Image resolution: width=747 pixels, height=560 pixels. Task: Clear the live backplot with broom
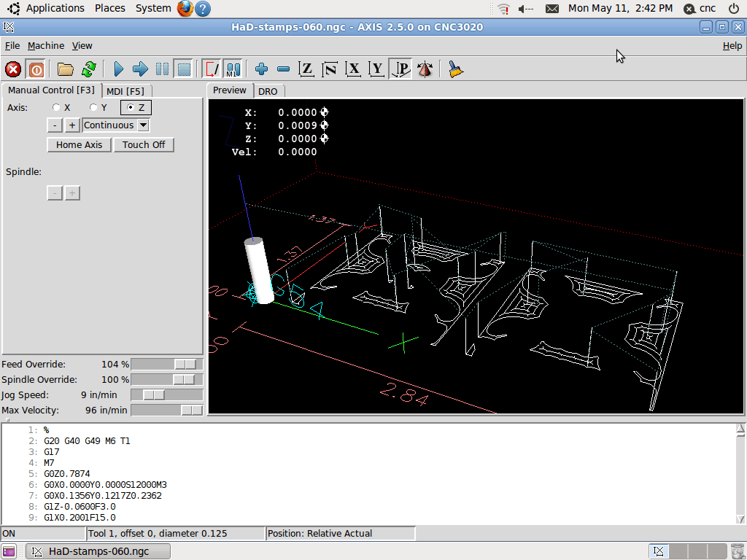[x=456, y=69]
